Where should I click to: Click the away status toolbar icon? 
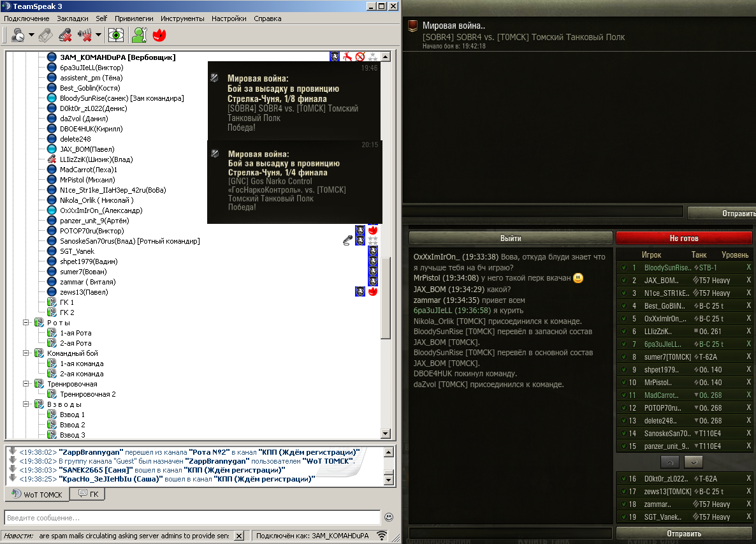point(17,35)
